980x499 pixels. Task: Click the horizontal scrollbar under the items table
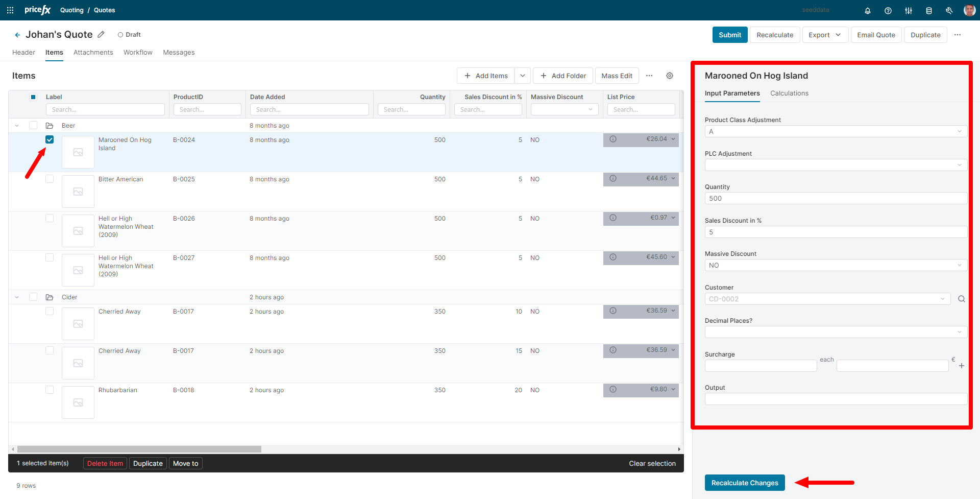coord(139,449)
